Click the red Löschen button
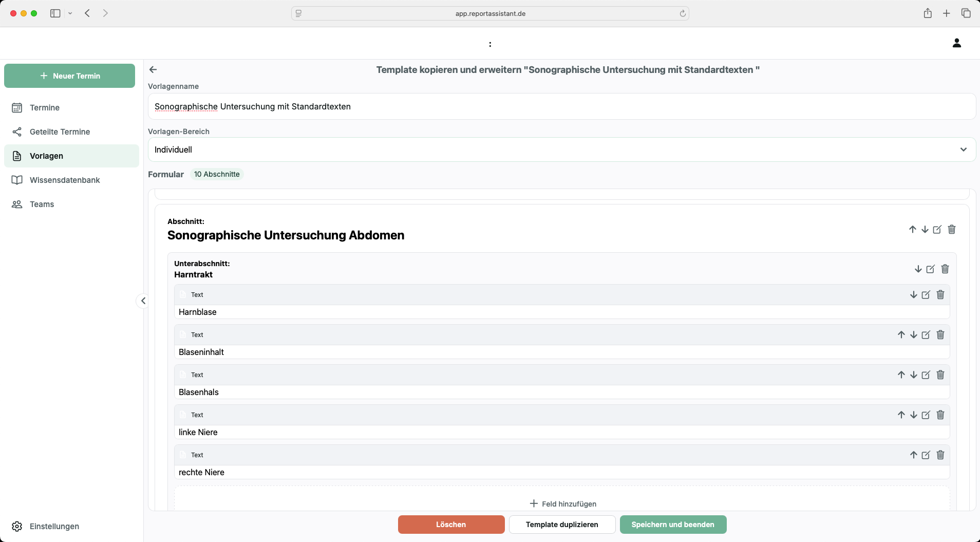980x542 pixels. click(451, 525)
